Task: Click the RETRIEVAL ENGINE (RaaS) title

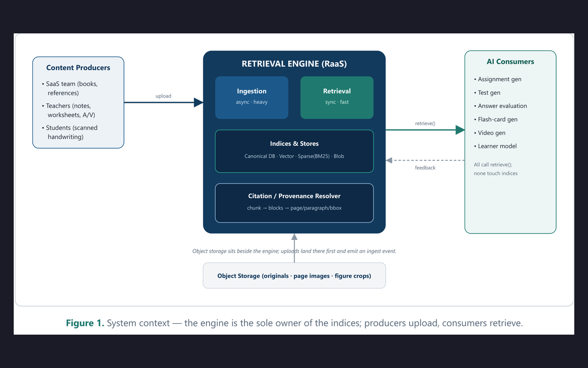Action: click(294, 64)
